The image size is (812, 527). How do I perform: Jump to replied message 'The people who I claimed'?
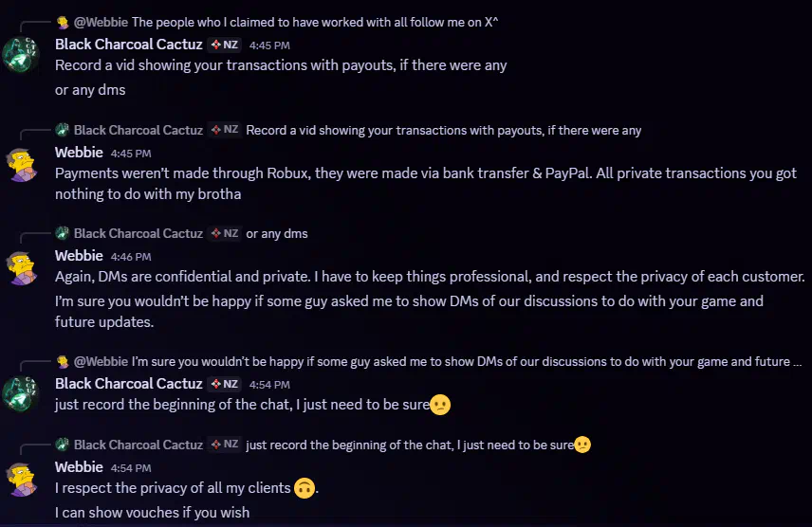315,22
